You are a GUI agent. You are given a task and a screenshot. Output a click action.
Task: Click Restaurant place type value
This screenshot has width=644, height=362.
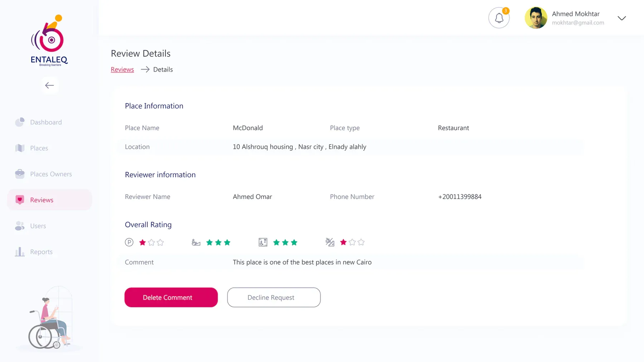(453, 128)
